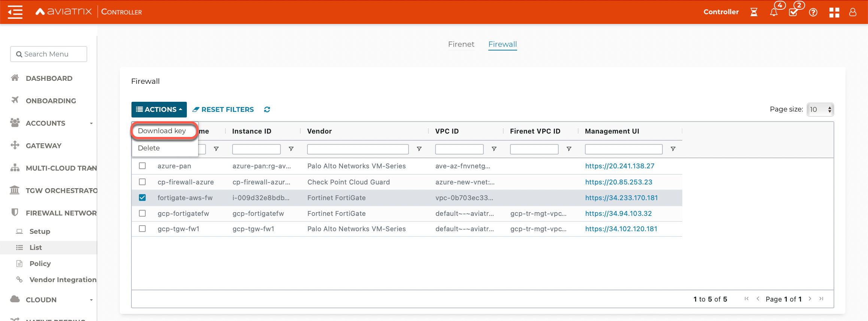Click the filter funnel icon under VPC ID
The width and height of the screenshot is (868, 321).
494,149
